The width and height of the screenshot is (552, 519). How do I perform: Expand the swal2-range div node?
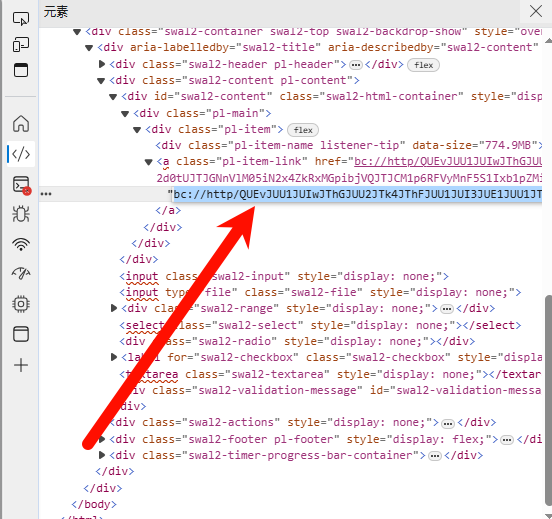point(114,308)
